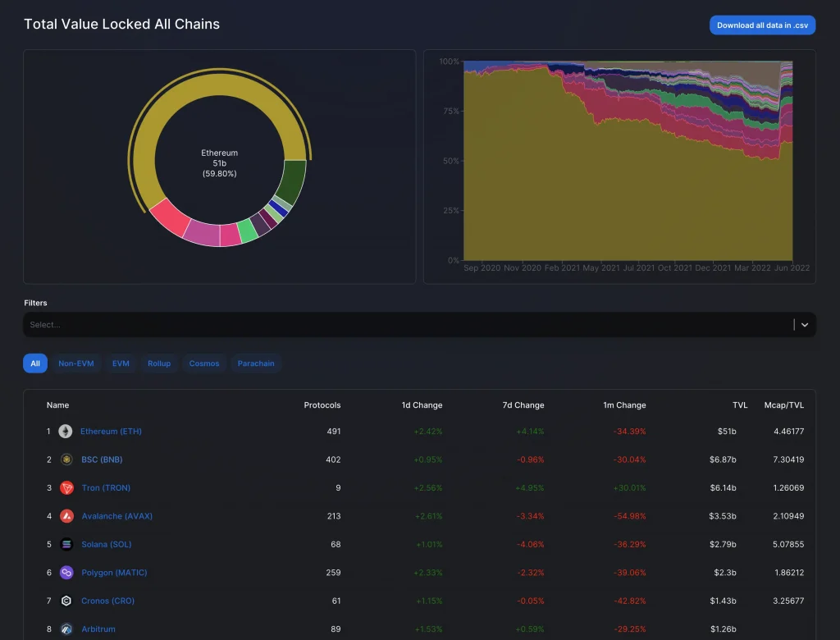Click the Avalanche chain logo icon

coord(66,516)
